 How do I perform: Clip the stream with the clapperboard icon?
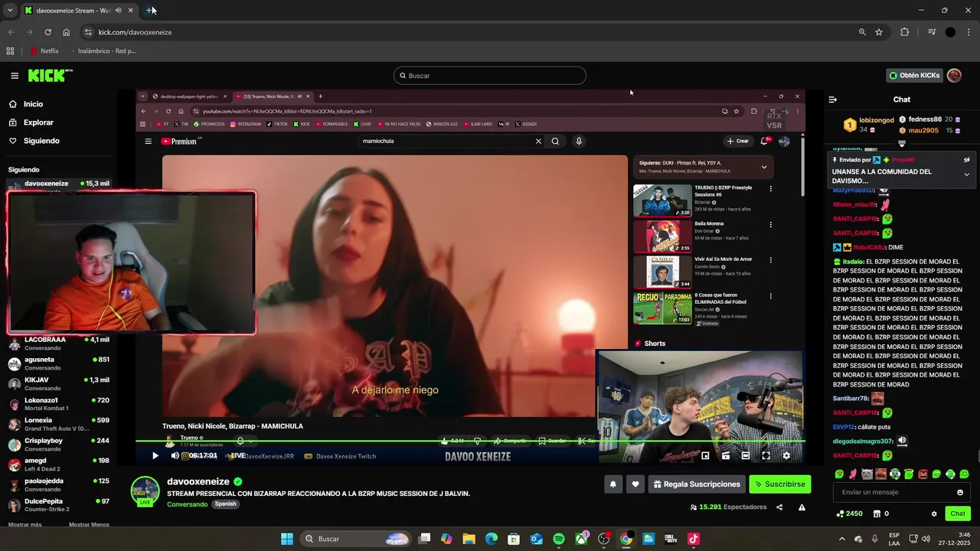click(x=725, y=455)
